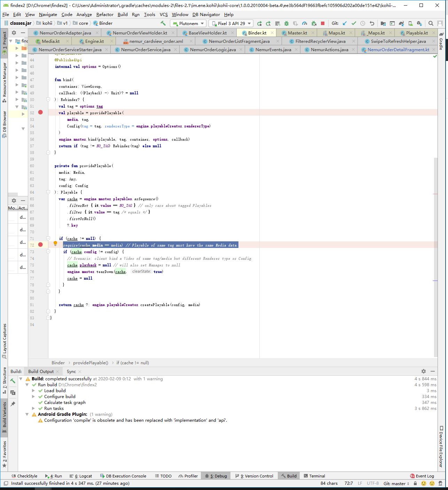Viewport: 448px width, 490px height.
Task: Expand the Run tasks node
Action: point(33,409)
